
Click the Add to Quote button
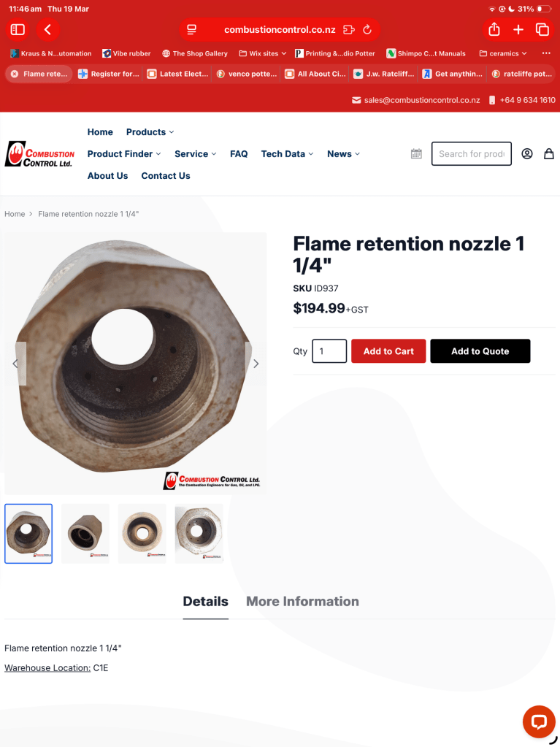[x=480, y=351]
